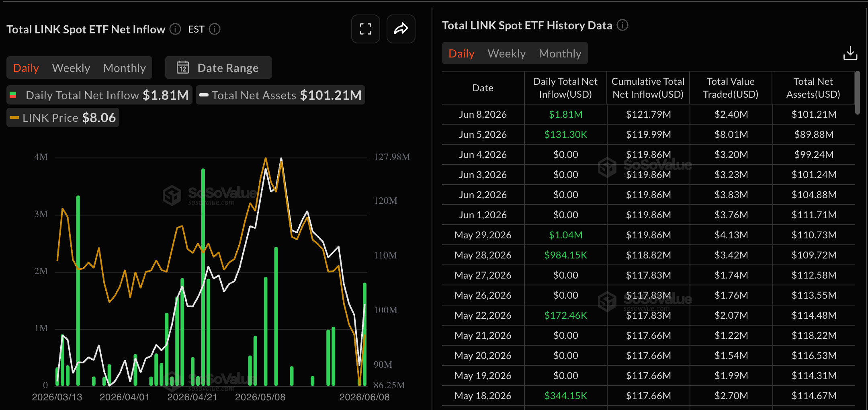Screen dimensions: 868x410
Task: Click the history table vertical scrollbar
Action: click(857, 92)
